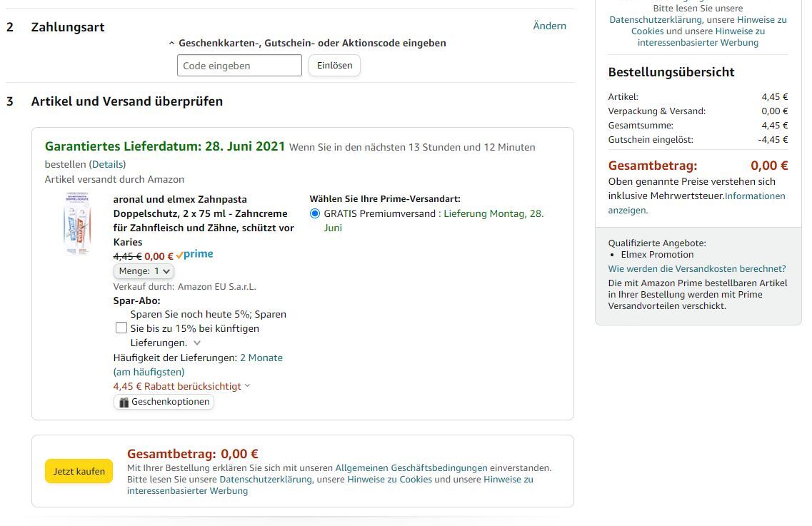Collapse the Geschenkkarten code entry chevron

[x=171, y=44]
